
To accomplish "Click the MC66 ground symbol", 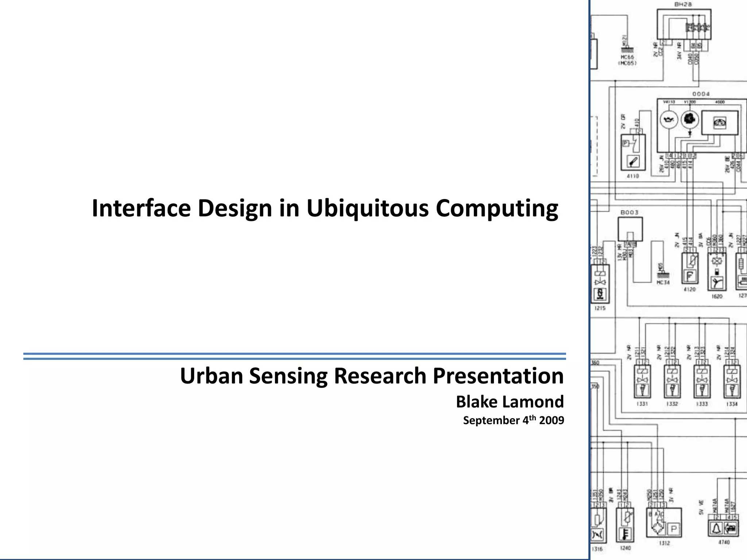I will pyautogui.click(x=627, y=50).
